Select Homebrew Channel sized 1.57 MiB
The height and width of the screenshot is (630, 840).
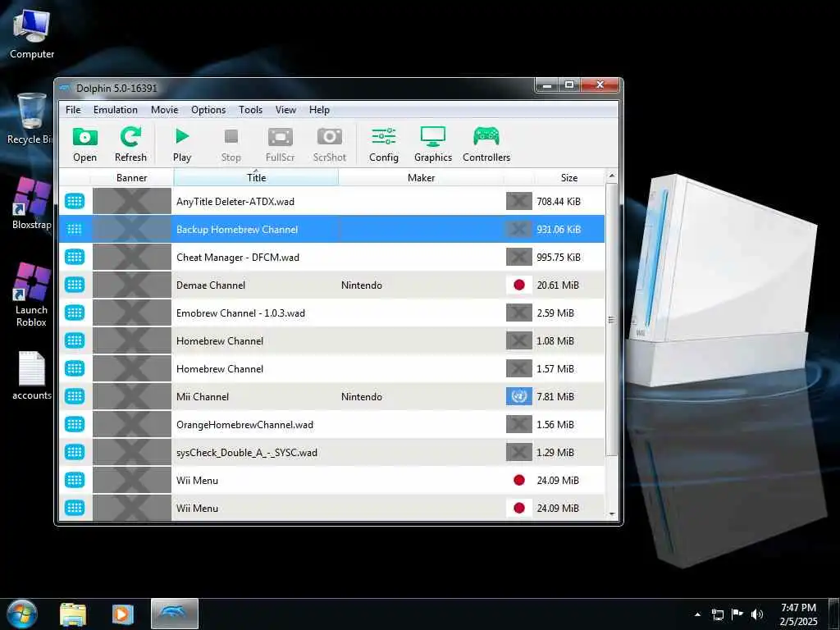[331, 368]
